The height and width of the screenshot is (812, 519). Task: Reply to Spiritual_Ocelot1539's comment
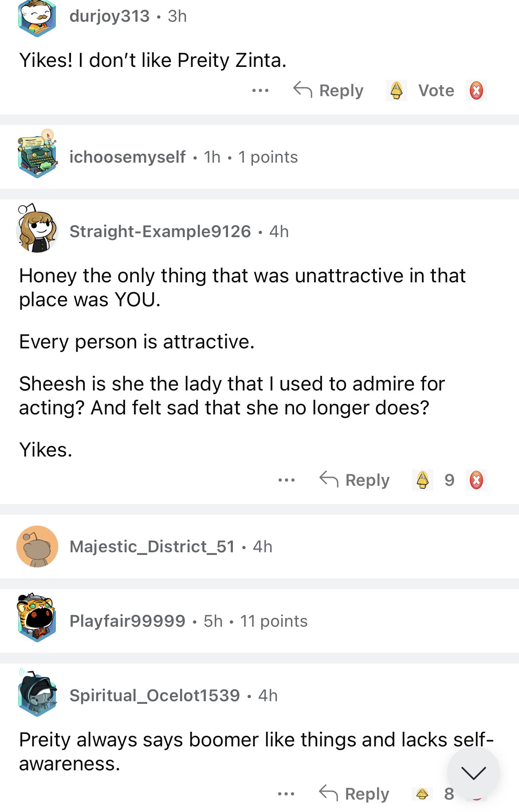point(354,793)
